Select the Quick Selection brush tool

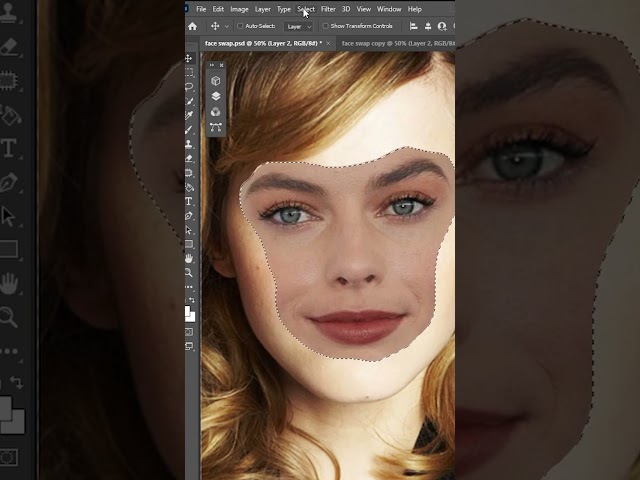pyautogui.click(x=189, y=101)
